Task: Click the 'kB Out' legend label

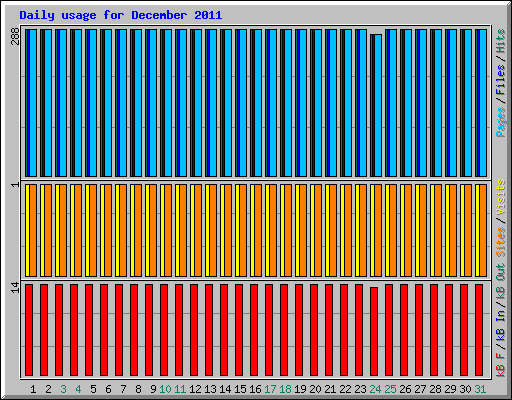Action: [501, 282]
